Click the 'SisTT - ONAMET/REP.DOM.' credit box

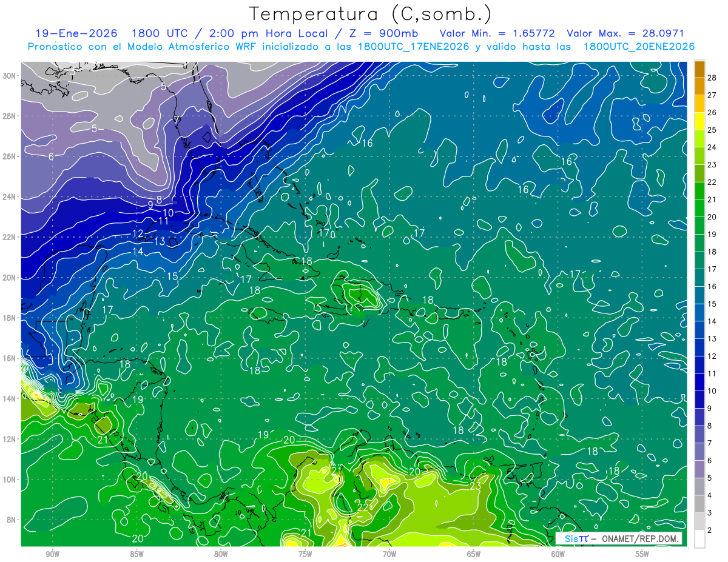tap(619, 539)
